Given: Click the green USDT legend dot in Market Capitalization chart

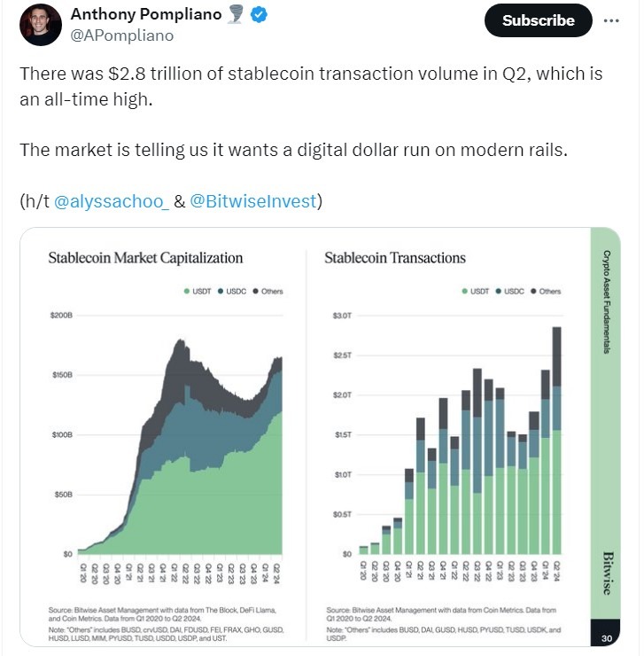Looking at the screenshot, I should click(186, 292).
